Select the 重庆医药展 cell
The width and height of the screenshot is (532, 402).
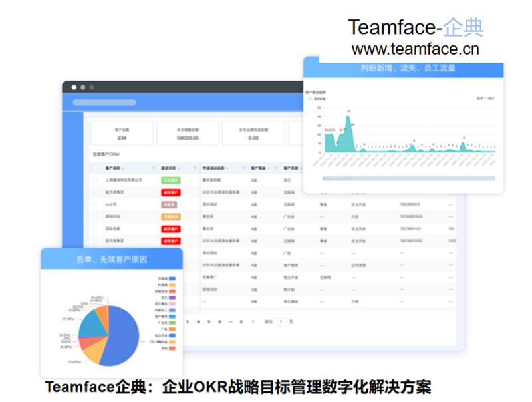[211, 180]
